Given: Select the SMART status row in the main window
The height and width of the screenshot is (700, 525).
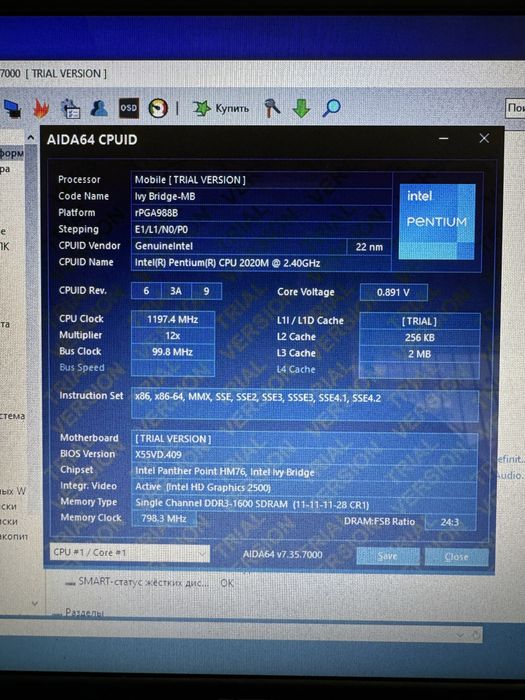Looking at the screenshot, I should point(150,583).
